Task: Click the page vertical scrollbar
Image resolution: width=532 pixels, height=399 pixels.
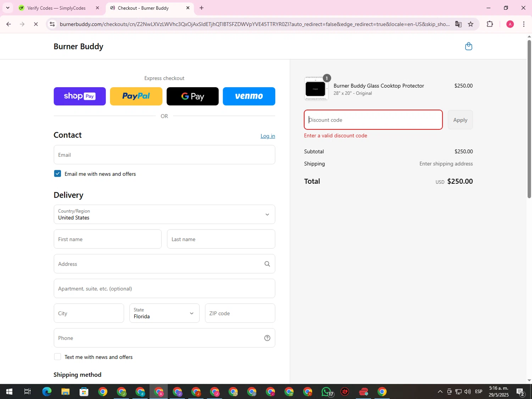Action: [529, 120]
